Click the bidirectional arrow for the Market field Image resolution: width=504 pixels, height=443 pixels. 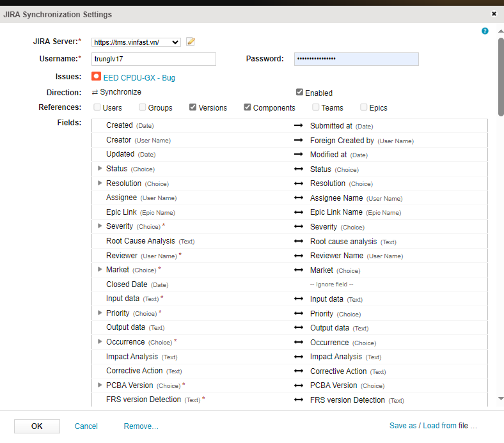click(x=298, y=270)
